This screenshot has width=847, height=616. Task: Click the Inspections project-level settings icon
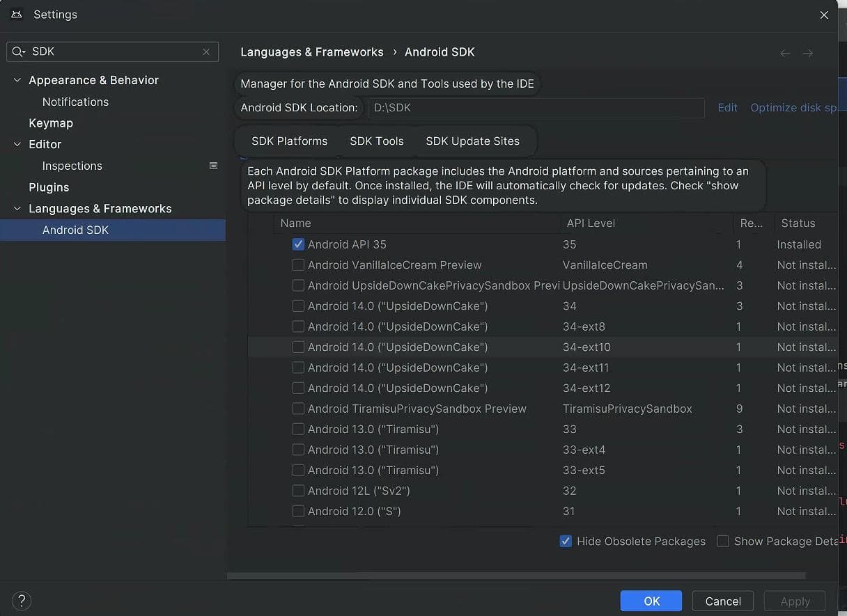click(214, 166)
